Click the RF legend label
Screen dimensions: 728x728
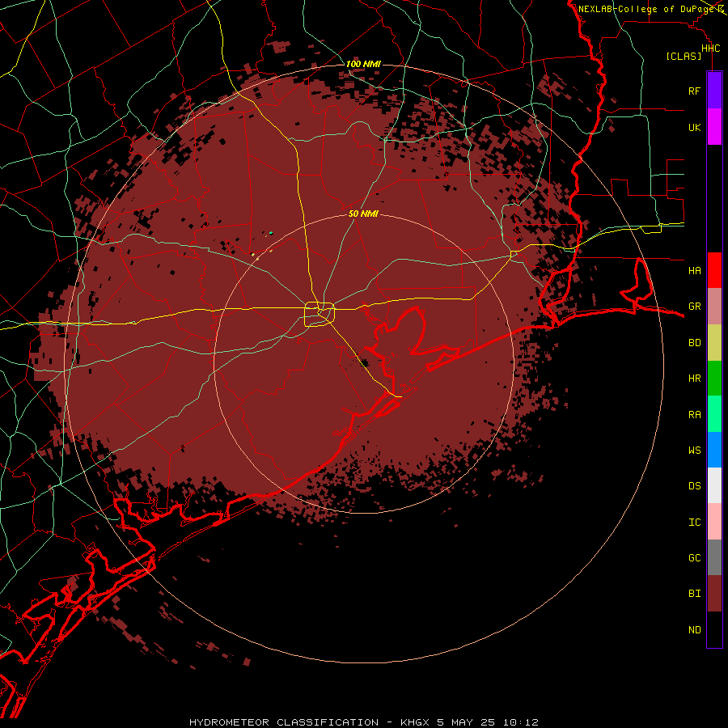click(x=694, y=91)
